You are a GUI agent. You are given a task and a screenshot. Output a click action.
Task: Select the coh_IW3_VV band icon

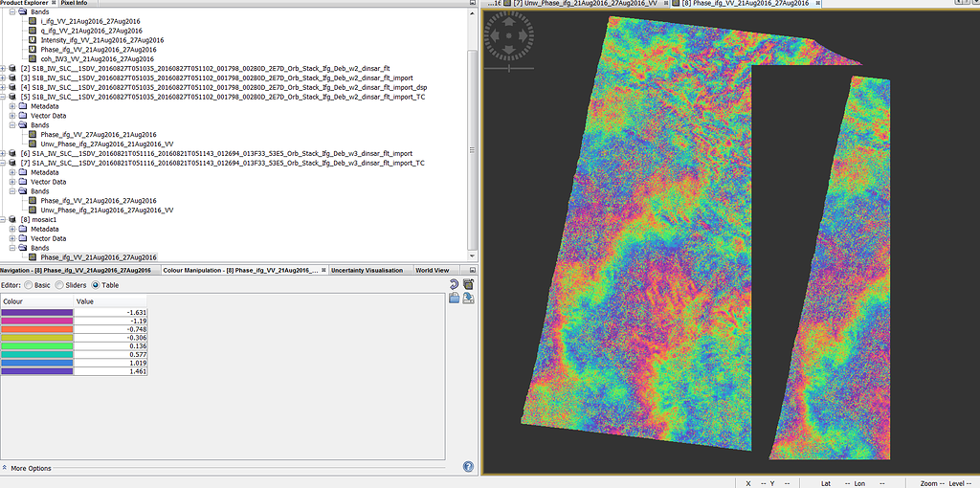tap(33, 58)
